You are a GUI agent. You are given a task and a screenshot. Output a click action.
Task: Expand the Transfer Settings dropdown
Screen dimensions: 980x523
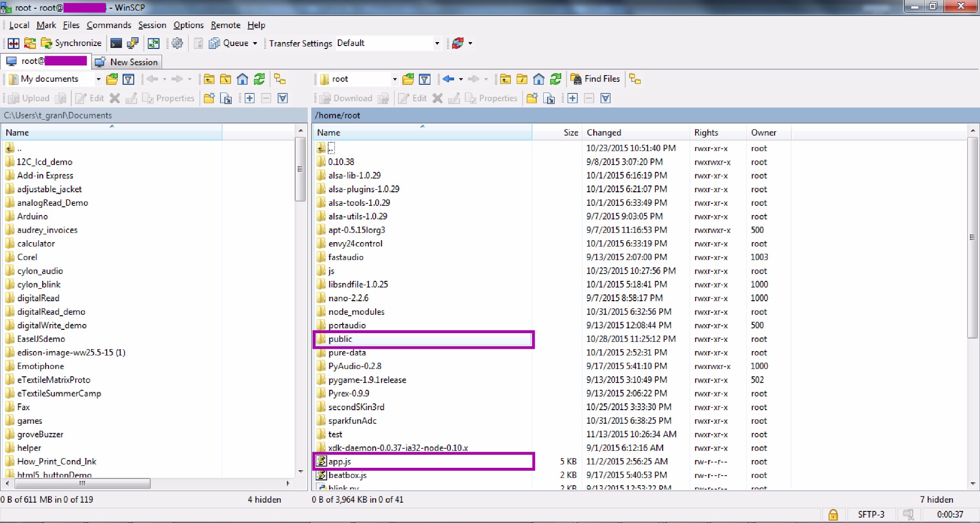click(437, 44)
